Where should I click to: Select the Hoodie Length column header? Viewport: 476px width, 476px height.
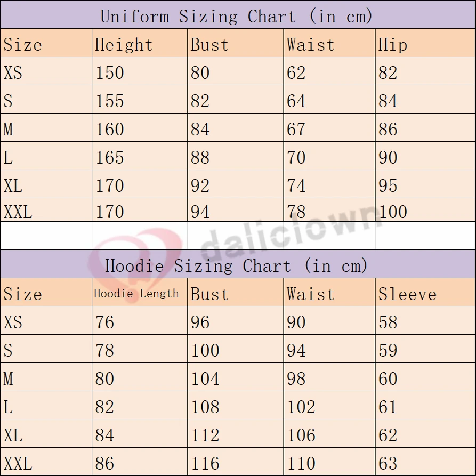[136, 294]
